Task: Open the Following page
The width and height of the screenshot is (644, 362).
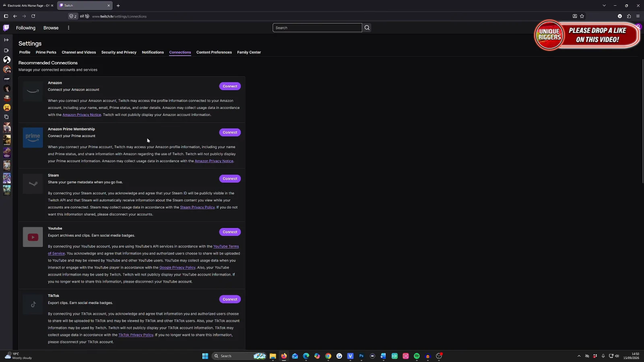Action: point(26,28)
